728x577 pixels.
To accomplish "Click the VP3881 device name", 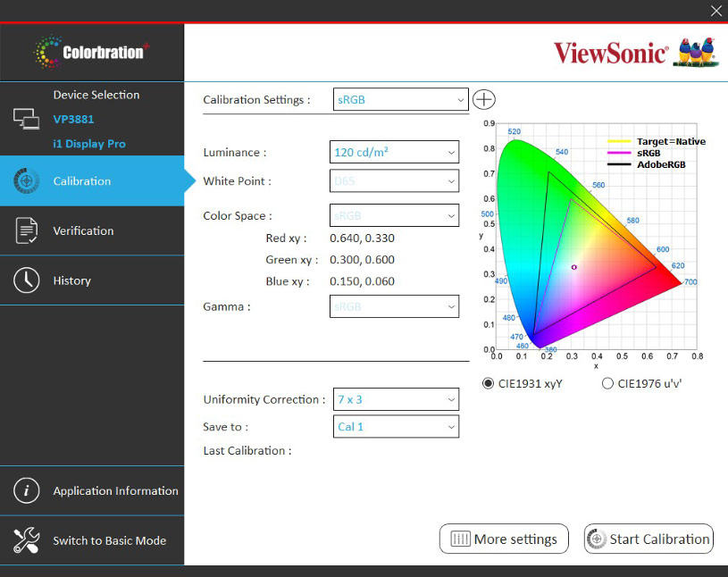I will click(x=73, y=120).
